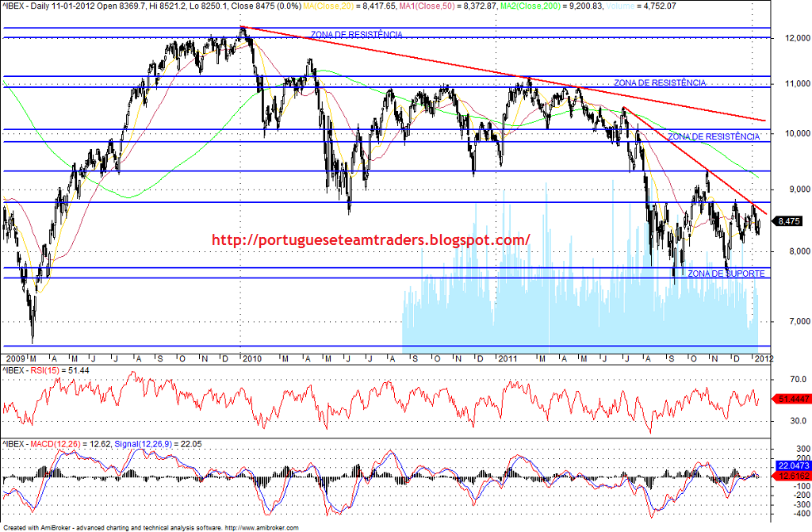
Task: Click the Signal(12,26,9) = 22.05 legend
Action: coord(158,444)
